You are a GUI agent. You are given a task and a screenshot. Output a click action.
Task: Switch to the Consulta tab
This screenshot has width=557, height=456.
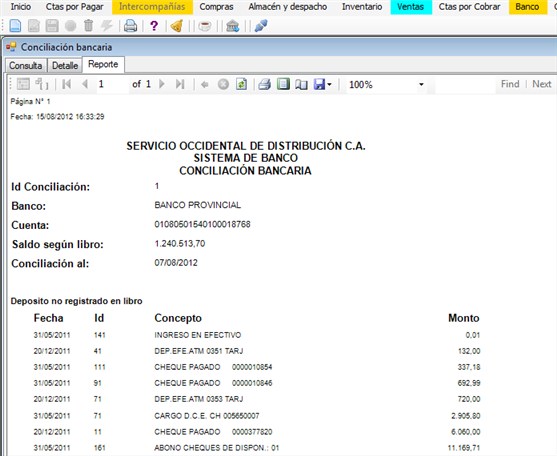click(x=26, y=65)
